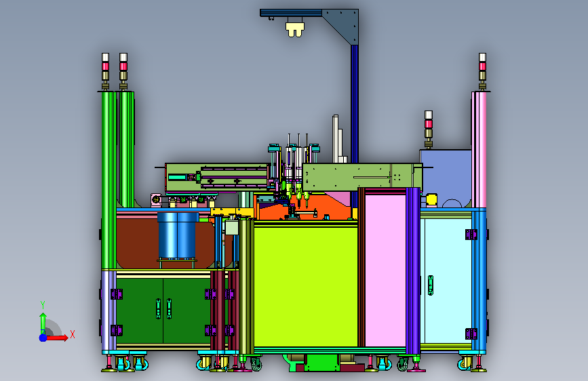Screen dimensions: 588x381
Task: Select the lower purple hinge on the cyan door
Action: tap(471, 334)
